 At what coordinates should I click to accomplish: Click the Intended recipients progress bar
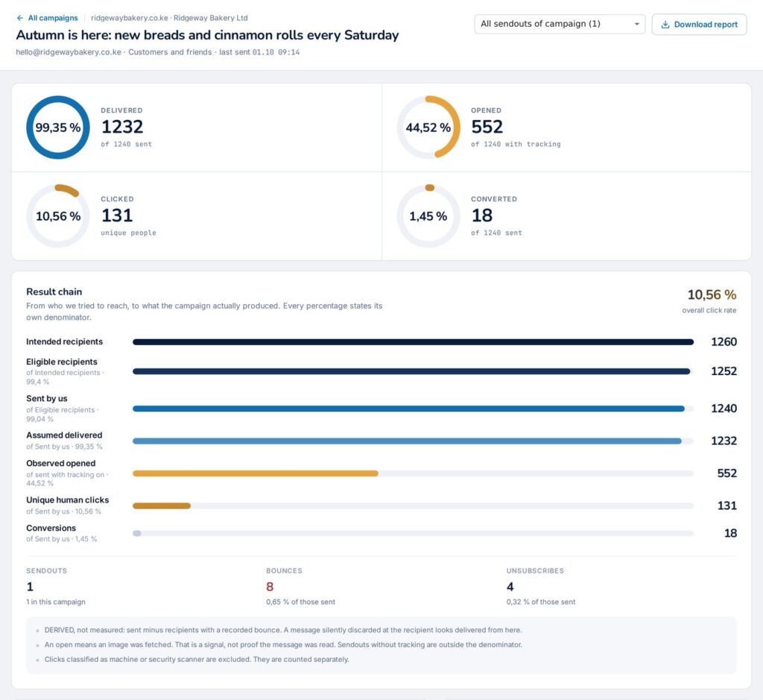[413, 342]
